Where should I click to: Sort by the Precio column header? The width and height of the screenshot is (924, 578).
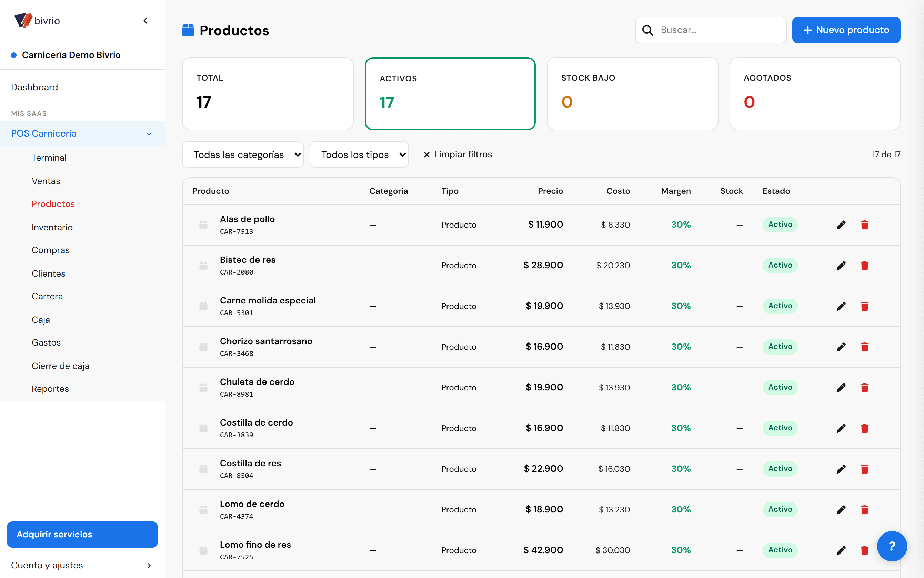pyautogui.click(x=550, y=191)
